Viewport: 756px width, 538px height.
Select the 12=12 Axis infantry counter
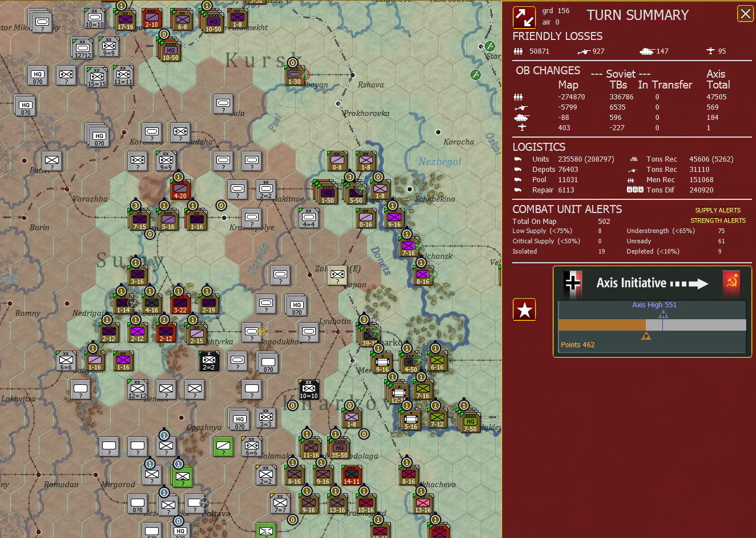pyautogui.click(x=137, y=389)
